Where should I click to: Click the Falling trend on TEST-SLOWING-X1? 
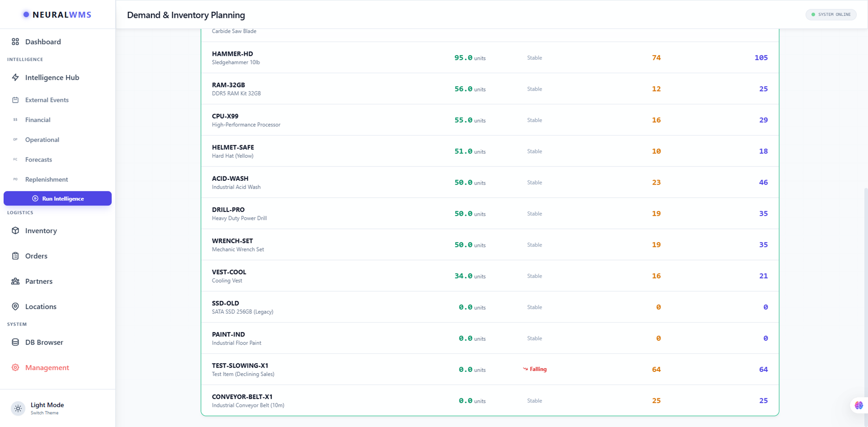click(535, 369)
